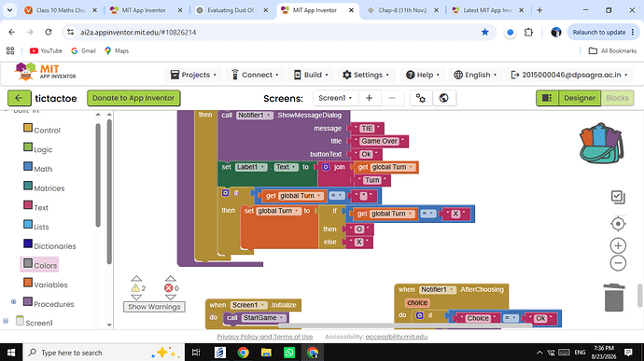Click Relaunch to update button

(603, 32)
